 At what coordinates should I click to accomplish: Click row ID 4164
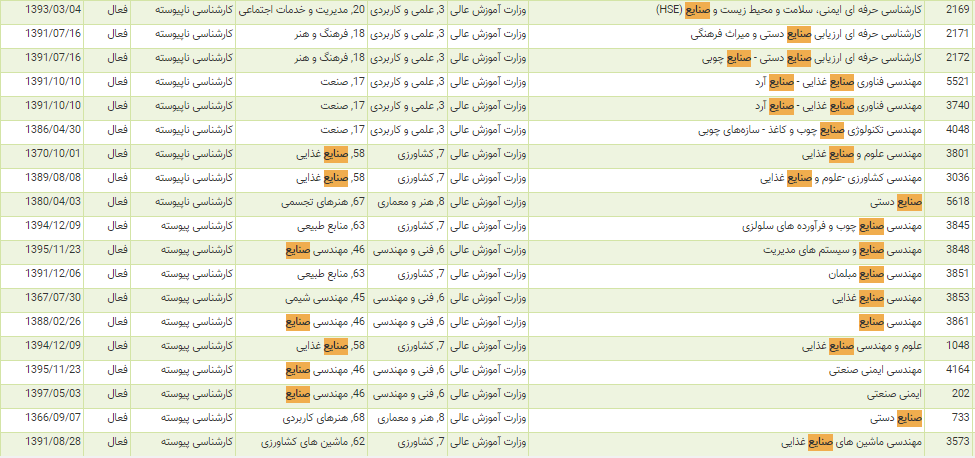tap(957, 370)
